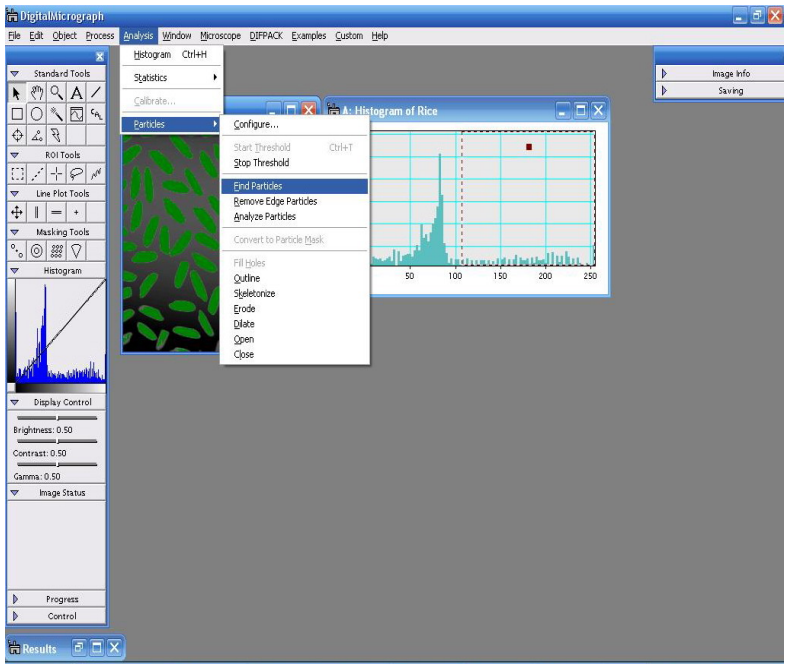This screenshot has width=791, height=670.
Task: Select the rectangle ROI tool
Action: 17,174
